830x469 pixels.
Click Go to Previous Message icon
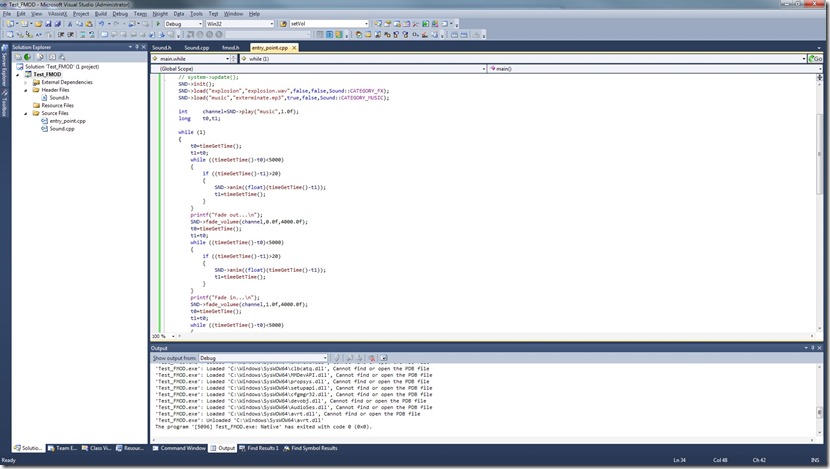click(349, 358)
